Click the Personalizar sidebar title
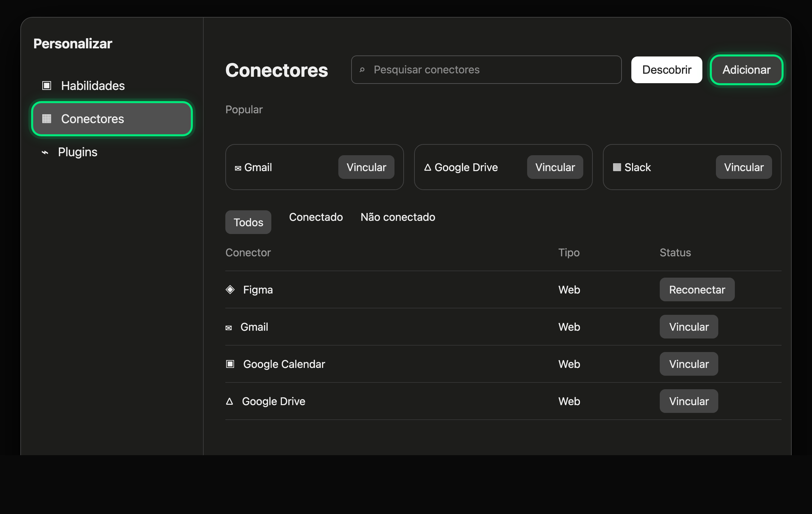Image resolution: width=812 pixels, height=514 pixels. coord(73,44)
